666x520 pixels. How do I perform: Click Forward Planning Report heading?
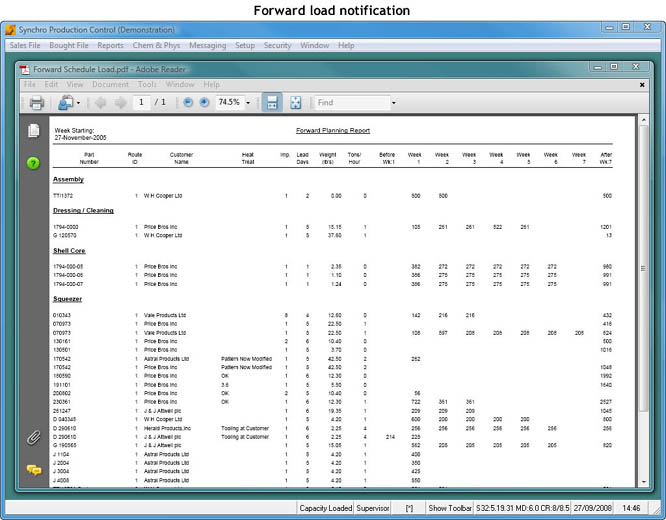coord(333,130)
